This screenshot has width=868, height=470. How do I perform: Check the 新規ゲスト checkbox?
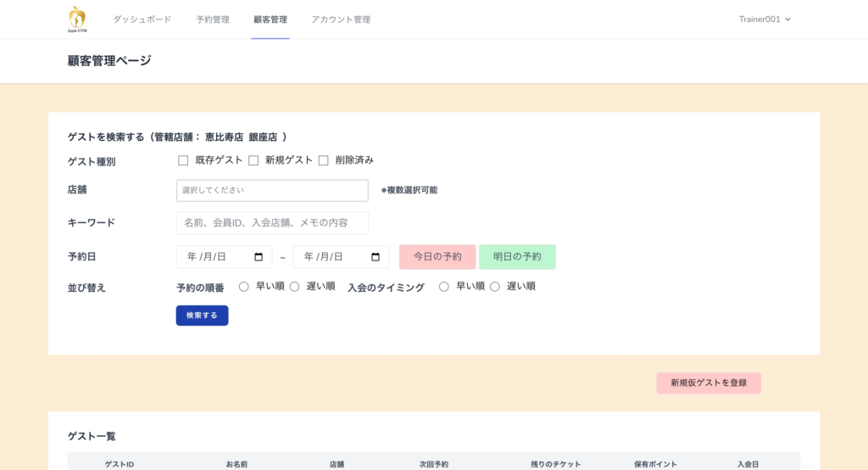253,160
